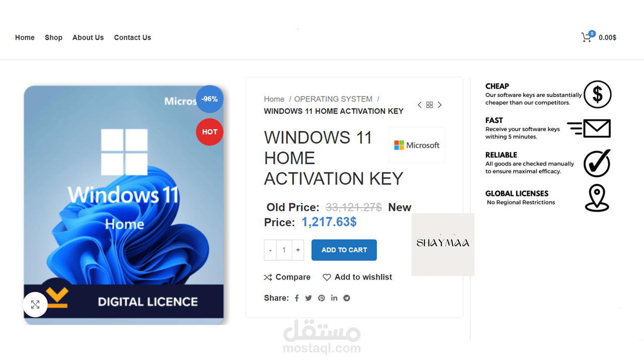Image resolution: width=644 pixels, height=362 pixels.
Task: Share product on Pinterest
Action: (x=321, y=298)
